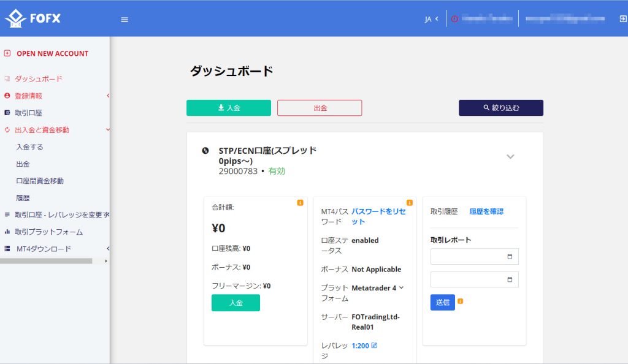Image resolution: width=628 pixels, height=364 pixels.
Task: Click the edit leverage pencil icon
Action: pyautogui.click(x=374, y=345)
